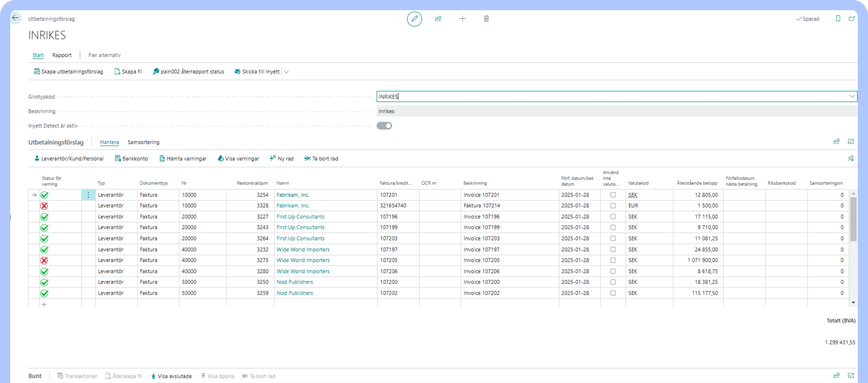Click share icon of Utbetalningsförslag section
The width and height of the screenshot is (868, 383).
pos(836,142)
